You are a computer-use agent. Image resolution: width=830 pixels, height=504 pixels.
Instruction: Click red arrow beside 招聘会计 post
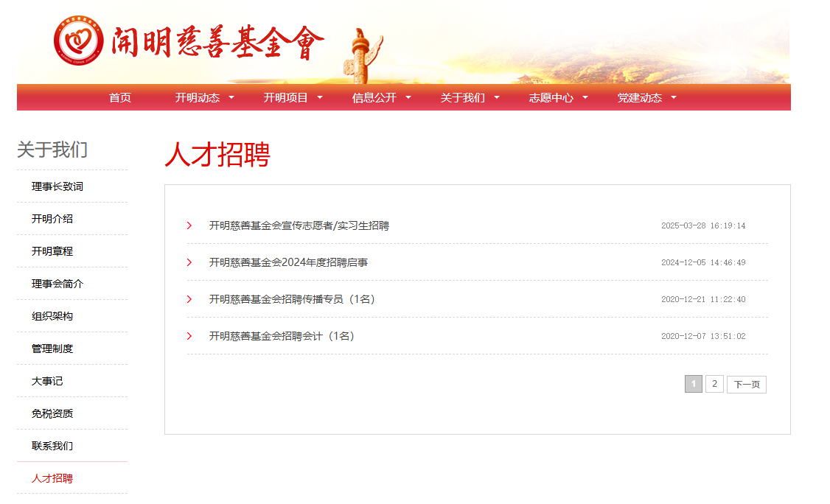[x=189, y=336]
